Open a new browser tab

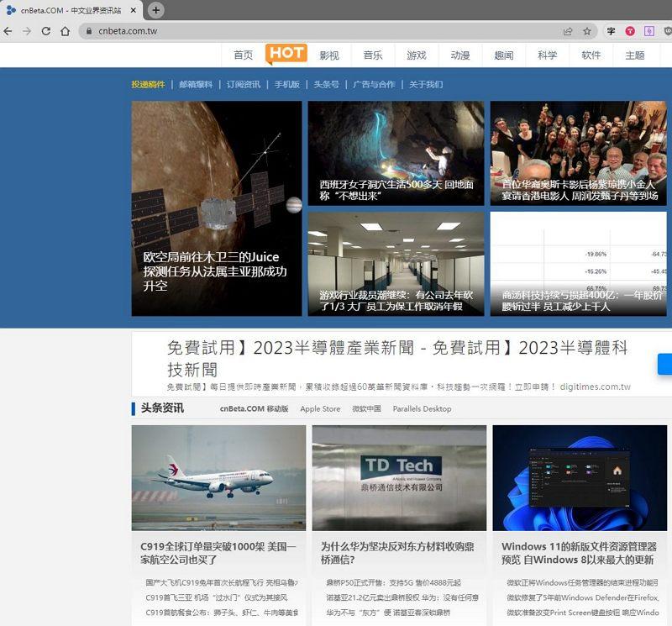(x=156, y=10)
